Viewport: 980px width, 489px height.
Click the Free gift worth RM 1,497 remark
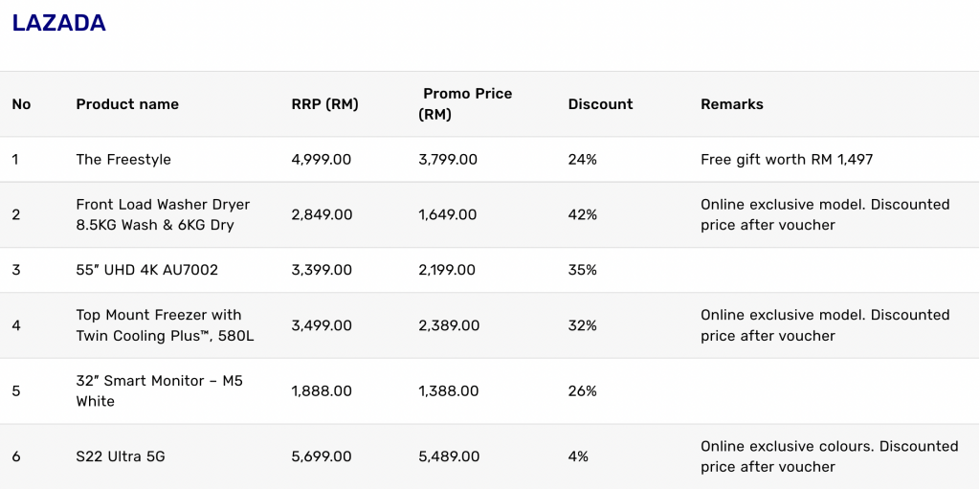[787, 160]
